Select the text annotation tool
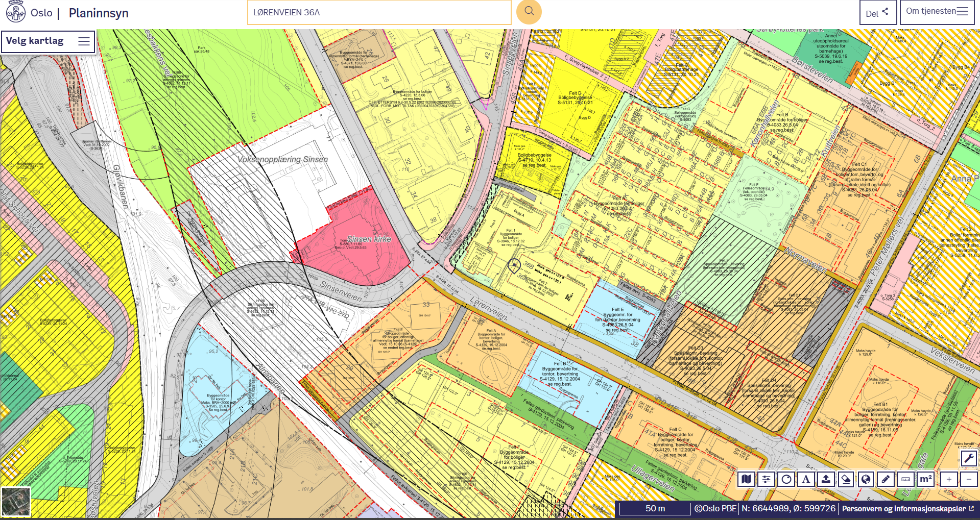980x520 pixels. 806,479
